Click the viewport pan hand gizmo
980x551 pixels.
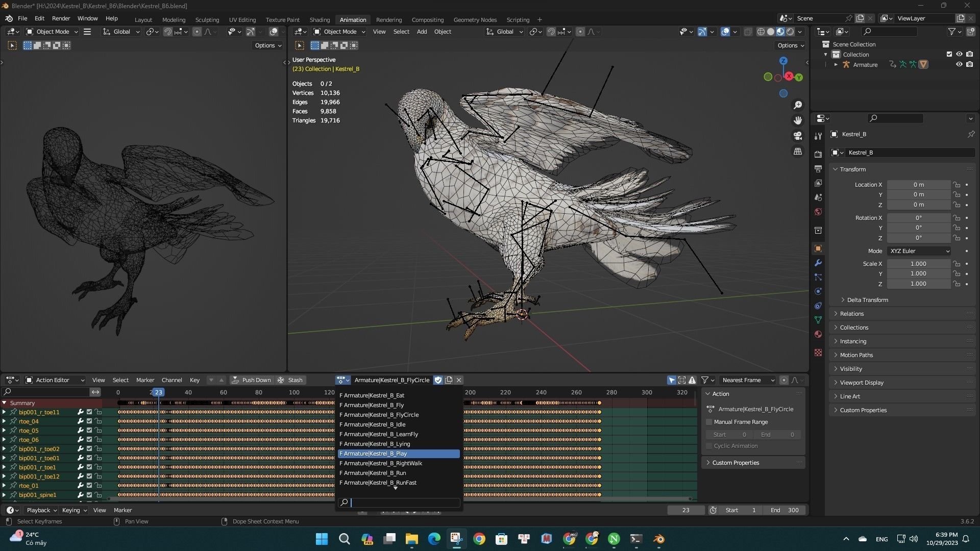pyautogui.click(x=797, y=120)
